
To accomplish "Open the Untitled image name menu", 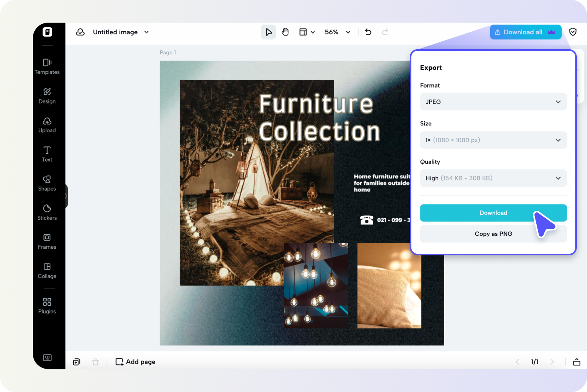I will point(121,32).
